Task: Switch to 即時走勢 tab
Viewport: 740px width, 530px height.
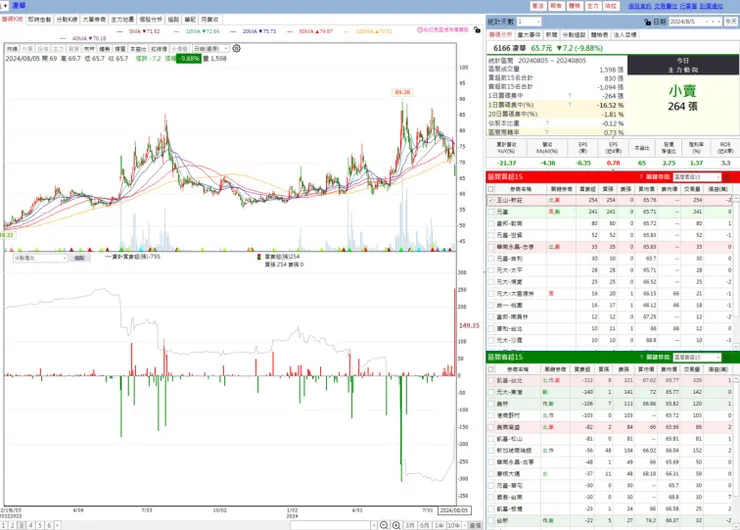Action: 40,19
